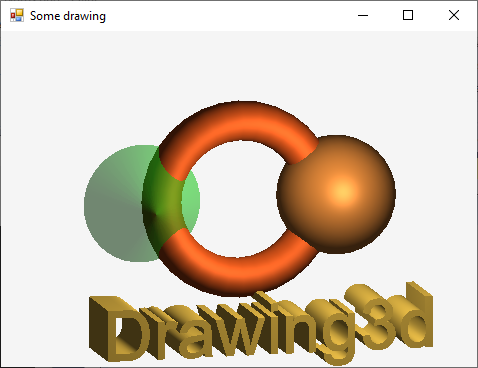The image size is (478, 368).
Task: Close the Some drawing window
Action: coord(454,15)
